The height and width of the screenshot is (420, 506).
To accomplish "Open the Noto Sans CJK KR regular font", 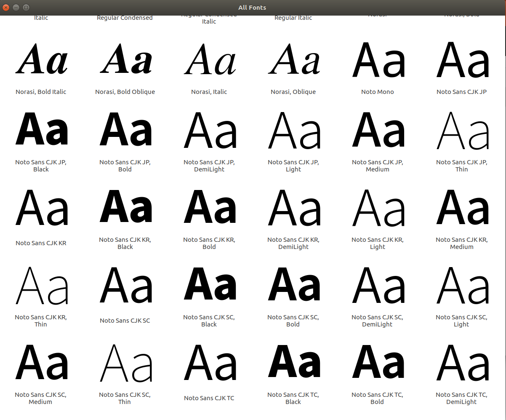I will [x=41, y=208].
